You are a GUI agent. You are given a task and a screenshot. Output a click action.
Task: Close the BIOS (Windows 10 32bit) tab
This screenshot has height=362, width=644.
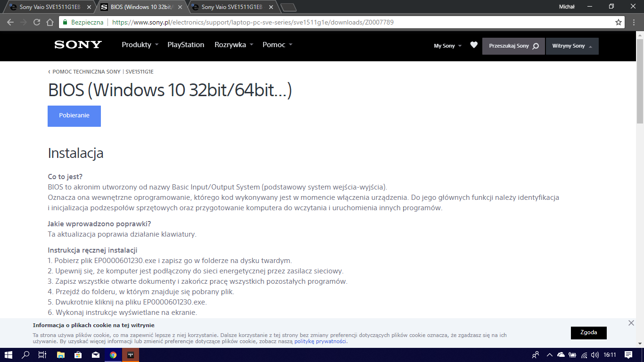(181, 7)
